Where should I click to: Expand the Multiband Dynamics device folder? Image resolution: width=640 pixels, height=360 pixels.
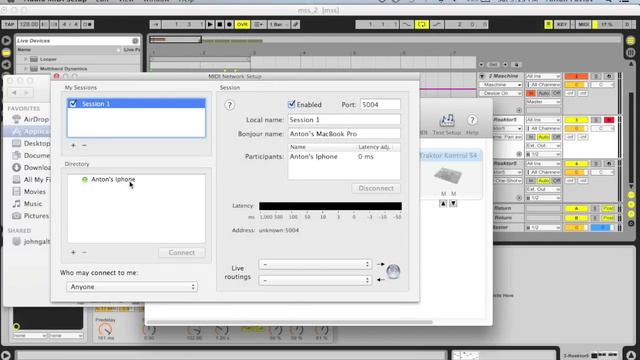click(25, 69)
